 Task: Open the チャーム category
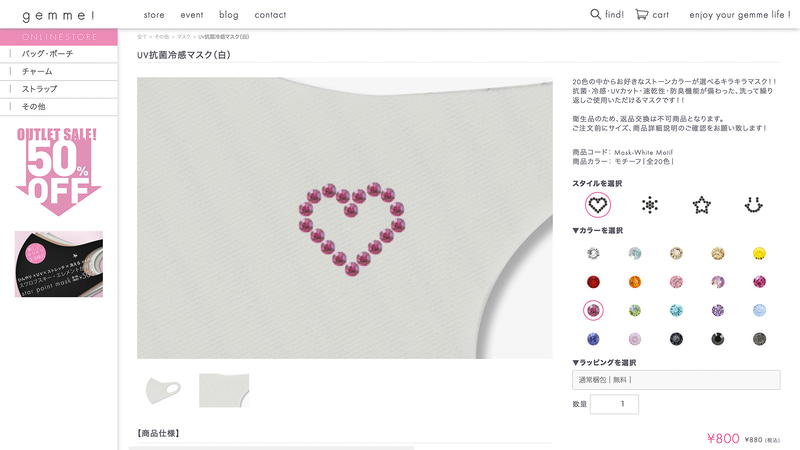click(37, 72)
